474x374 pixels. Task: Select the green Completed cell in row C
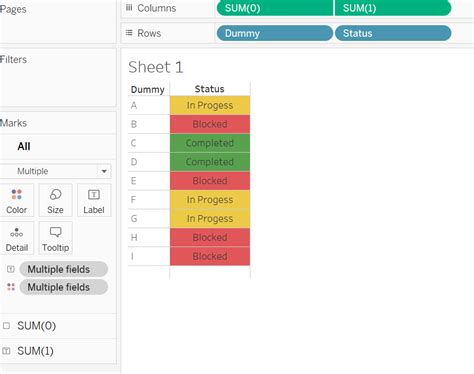pyautogui.click(x=210, y=143)
